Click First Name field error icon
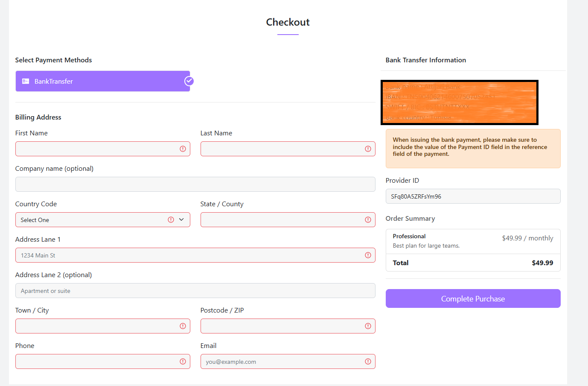588x386 pixels. 183,149
